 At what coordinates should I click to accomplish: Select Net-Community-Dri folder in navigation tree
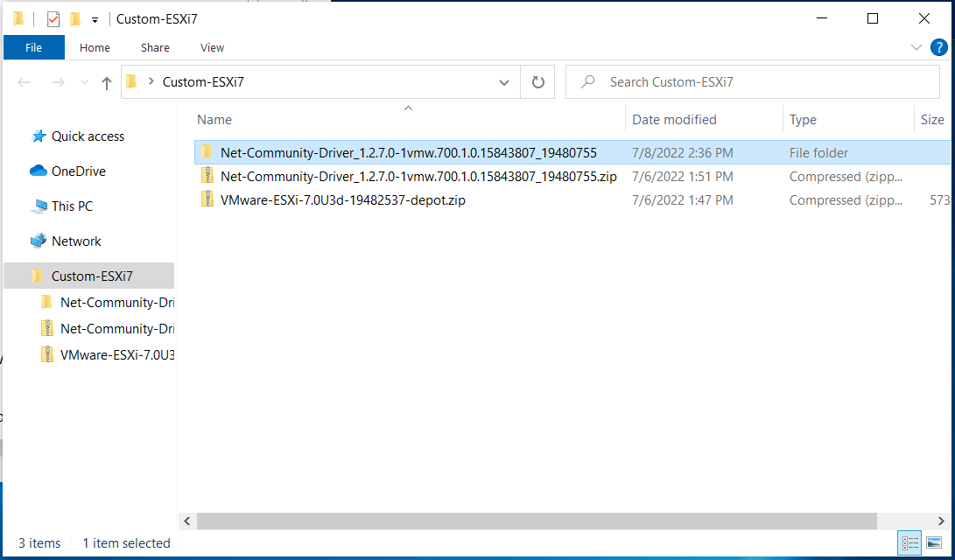(x=117, y=303)
